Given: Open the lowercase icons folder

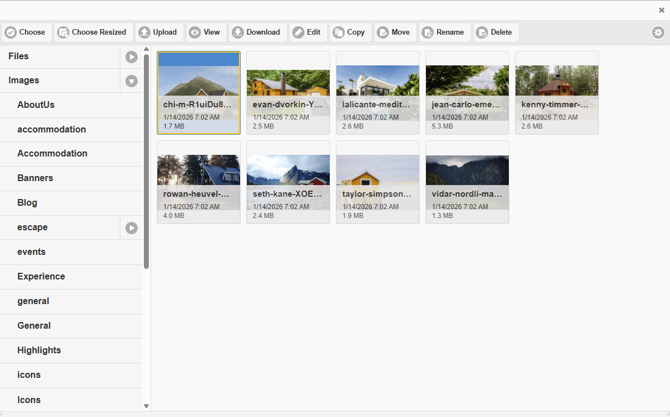Looking at the screenshot, I should coord(71,375).
